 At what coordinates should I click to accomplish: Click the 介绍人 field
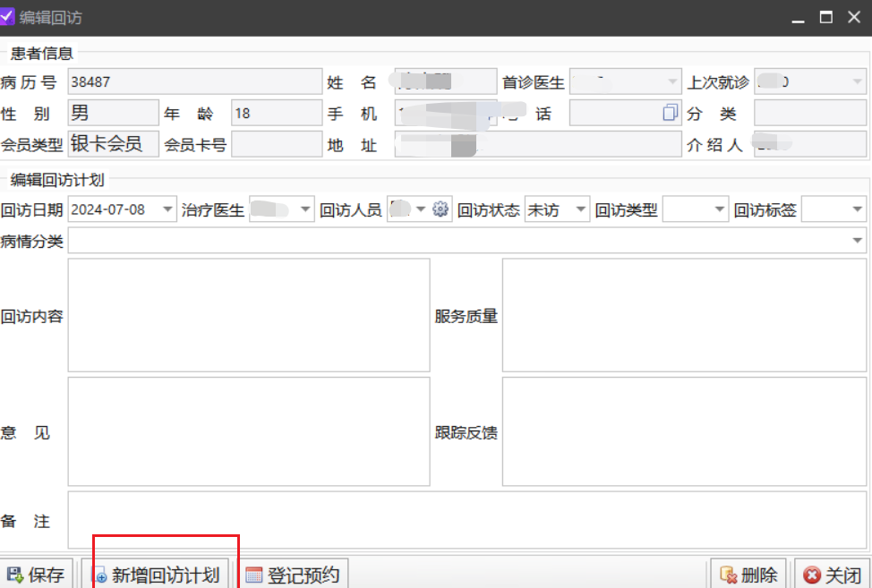point(809,144)
